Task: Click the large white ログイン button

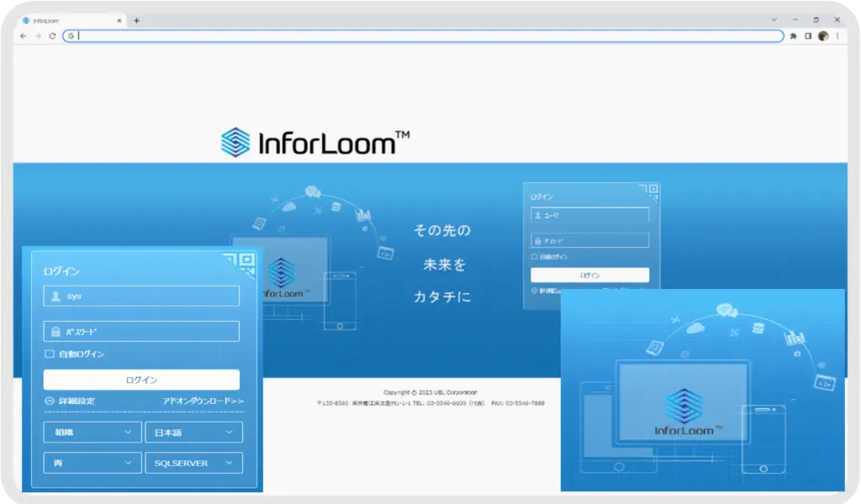Action: (x=141, y=380)
